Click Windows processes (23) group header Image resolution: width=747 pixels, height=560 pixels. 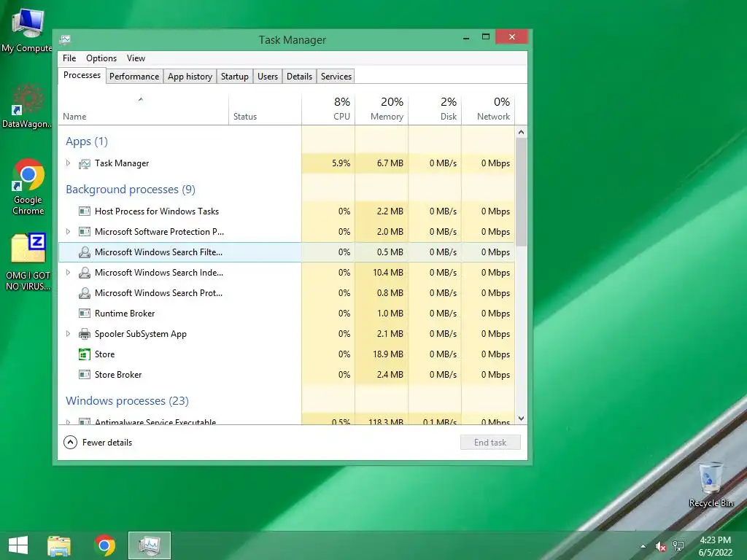coord(127,401)
